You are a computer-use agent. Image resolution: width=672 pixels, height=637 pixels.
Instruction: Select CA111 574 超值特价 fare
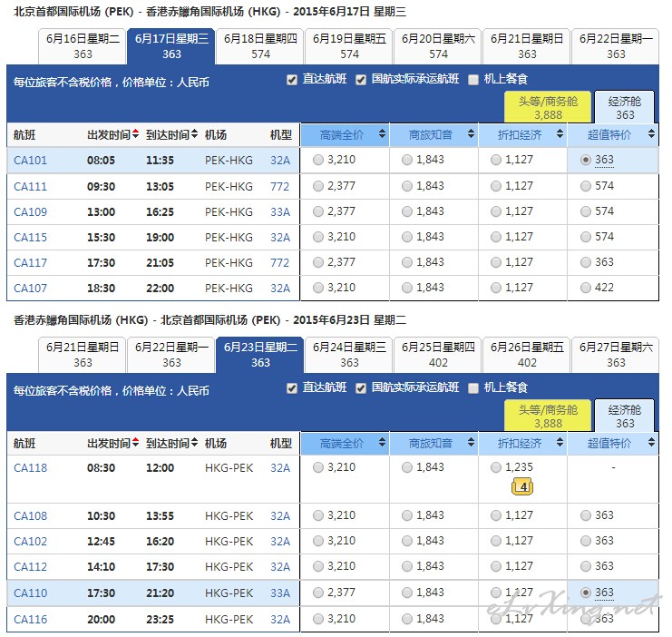tap(586, 186)
